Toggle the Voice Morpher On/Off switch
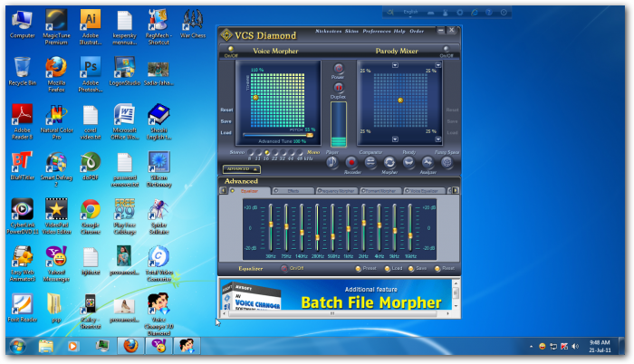 (231, 49)
